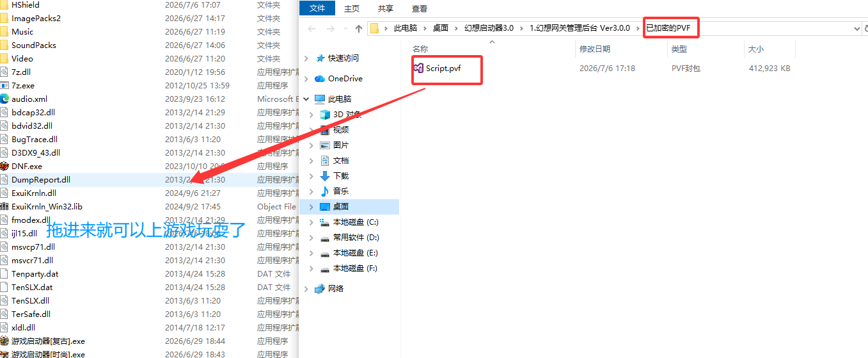This screenshot has width=868, height=358.
Task: Collapse the 此电脑 tree node
Action: (x=306, y=99)
